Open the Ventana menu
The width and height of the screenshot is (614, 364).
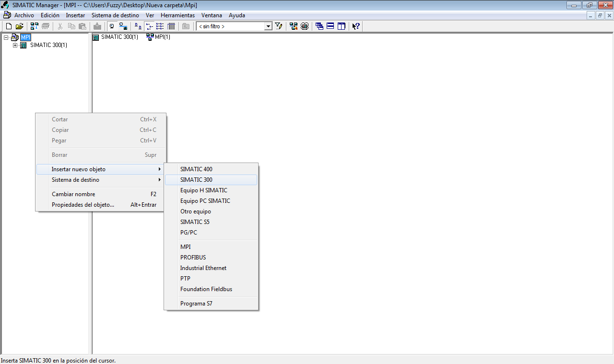[x=212, y=15]
